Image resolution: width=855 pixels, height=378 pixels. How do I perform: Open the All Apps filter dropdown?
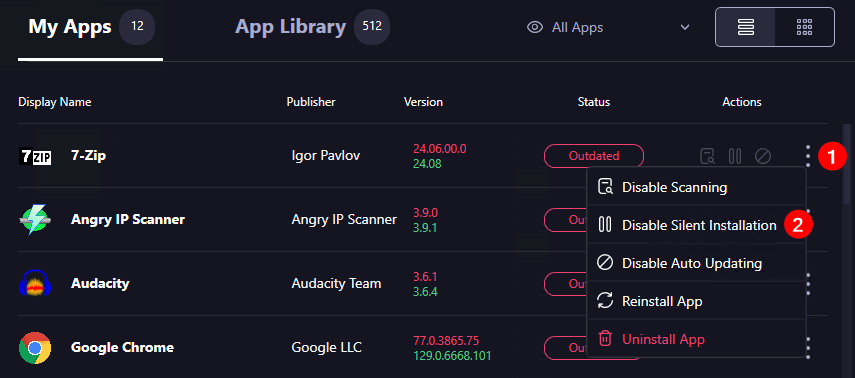click(x=609, y=27)
